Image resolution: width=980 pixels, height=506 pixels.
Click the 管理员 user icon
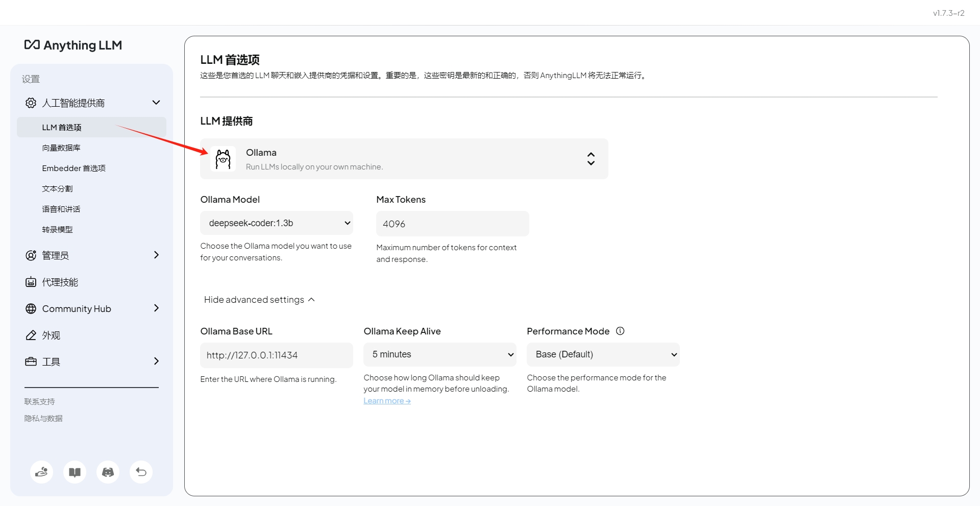31,255
